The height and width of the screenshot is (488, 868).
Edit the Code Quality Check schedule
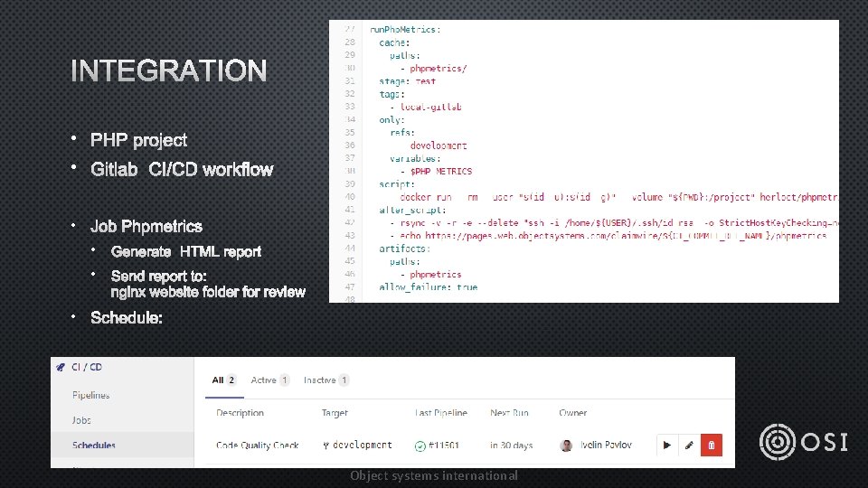689,445
